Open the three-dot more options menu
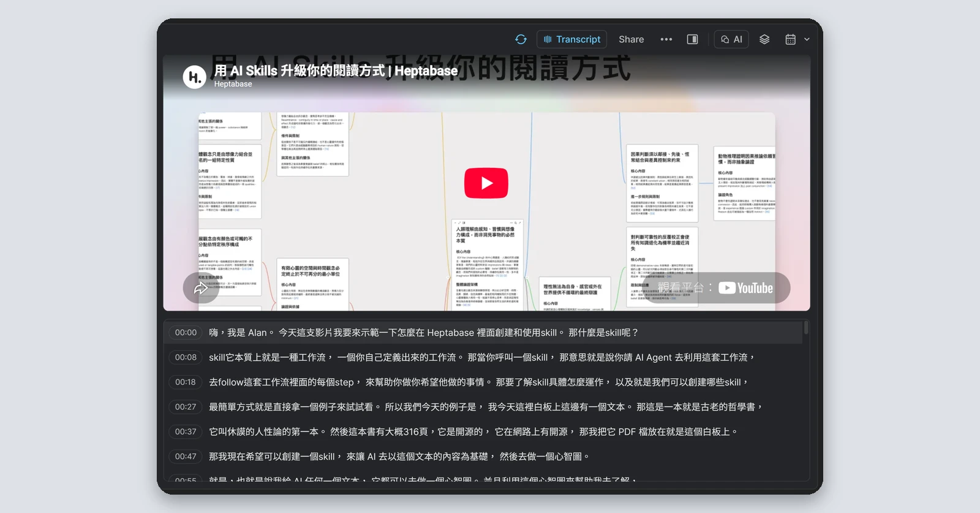Screen dimensions: 980x513 [666, 39]
